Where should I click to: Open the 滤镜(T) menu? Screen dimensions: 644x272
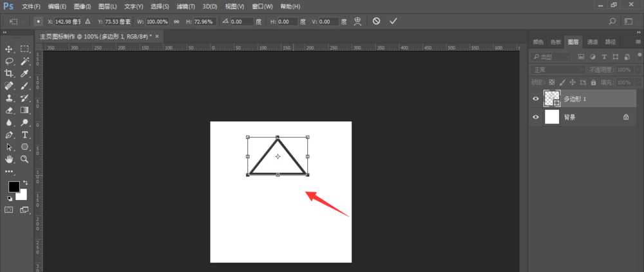point(185,6)
